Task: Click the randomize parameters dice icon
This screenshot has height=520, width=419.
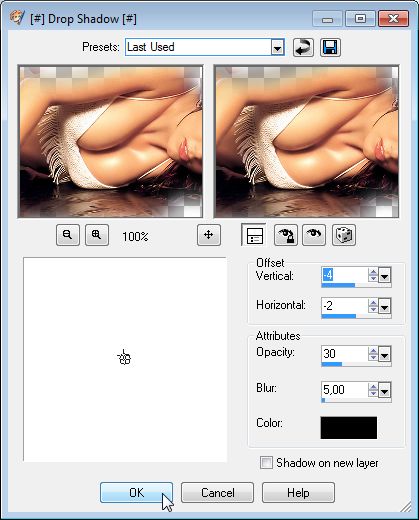Action: [344, 235]
